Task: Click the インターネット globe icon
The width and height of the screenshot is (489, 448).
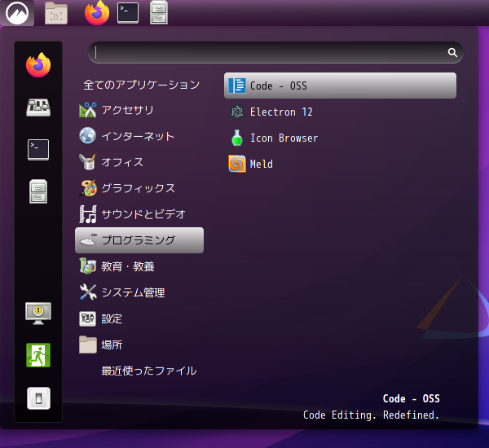Action: point(88,135)
